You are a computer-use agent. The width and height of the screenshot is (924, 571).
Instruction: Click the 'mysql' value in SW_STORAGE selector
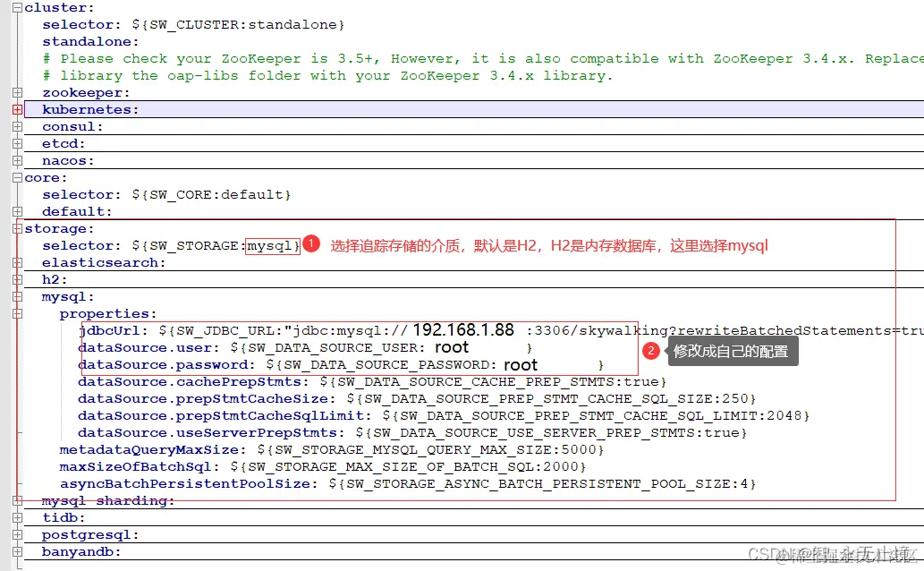click(x=269, y=246)
